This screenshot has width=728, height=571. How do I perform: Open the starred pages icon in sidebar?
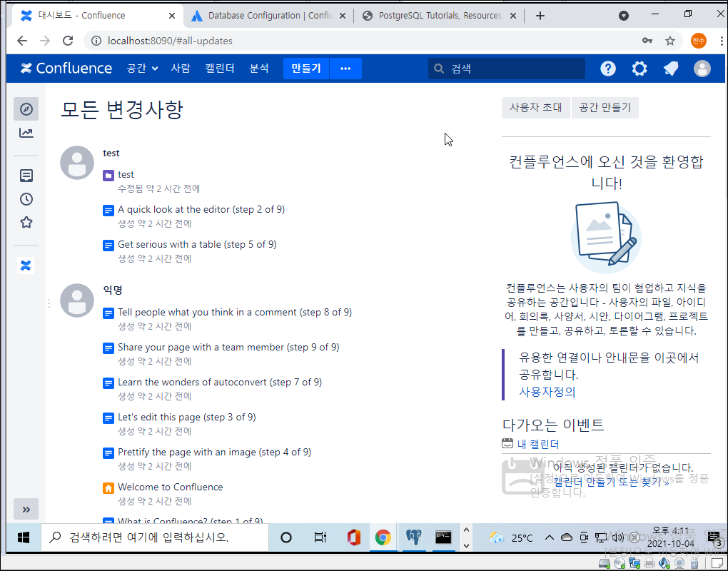tap(26, 223)
